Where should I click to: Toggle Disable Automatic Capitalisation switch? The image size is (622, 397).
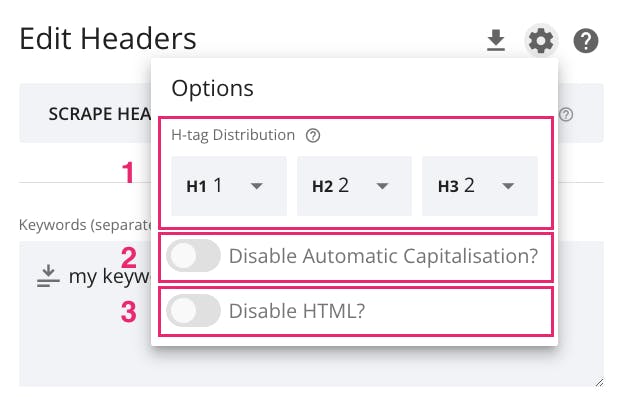(x=193, y=256)
